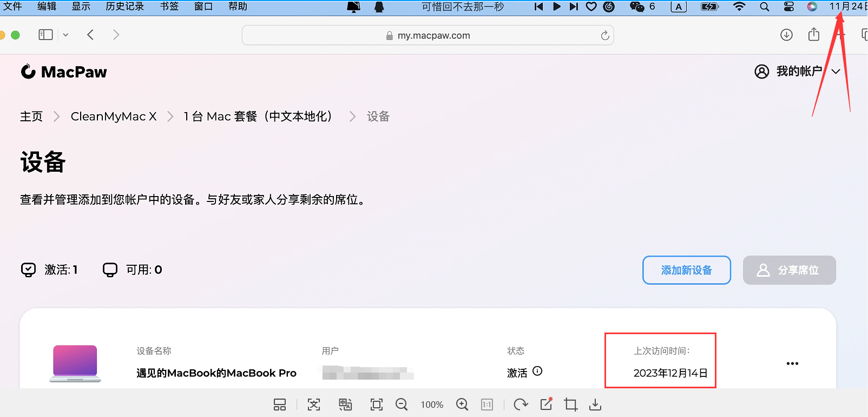Click the input method A icon
The image size is (868, 417).
[679, 6]
